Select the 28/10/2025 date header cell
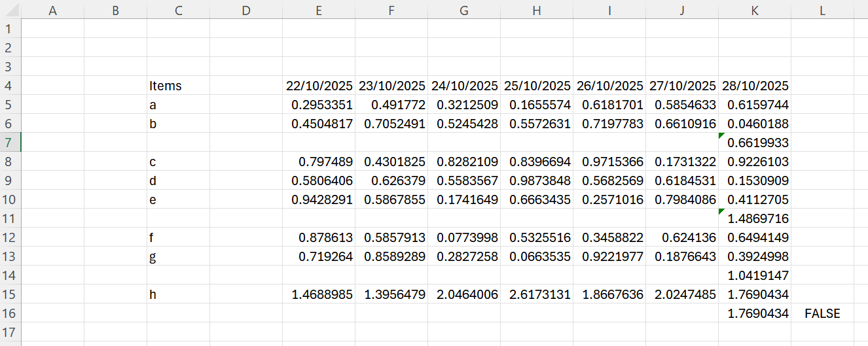Image resolution: width=868 pixels, height=346 pixels. (x=755, y=86)
